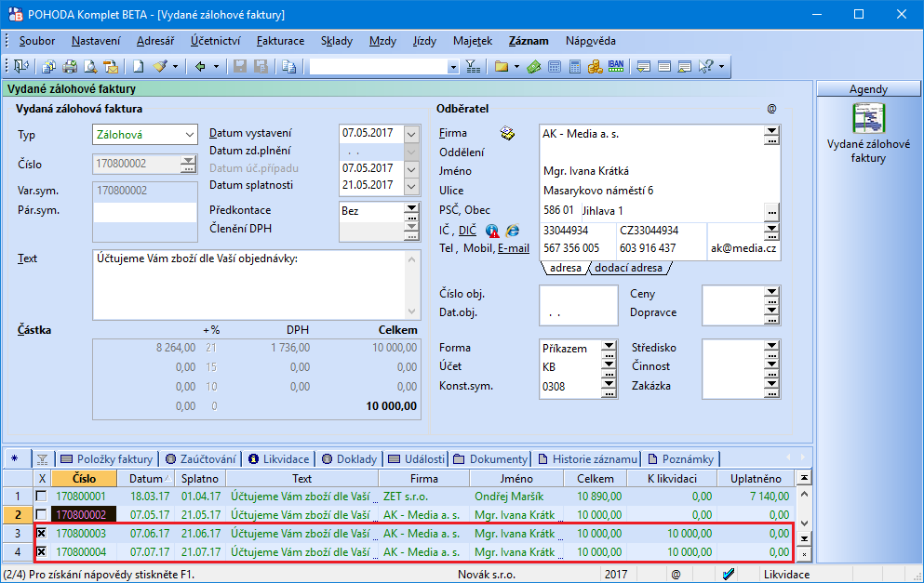Click the green back arrow icon

pyautogui.click(x=200, y=67)
